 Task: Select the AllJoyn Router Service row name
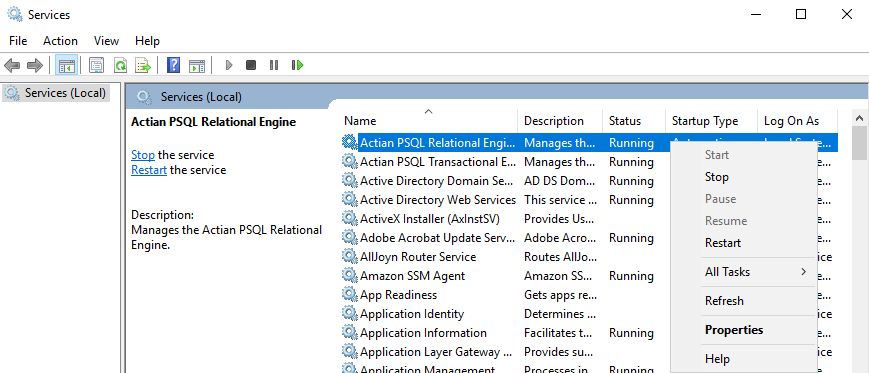click(418, 257)
